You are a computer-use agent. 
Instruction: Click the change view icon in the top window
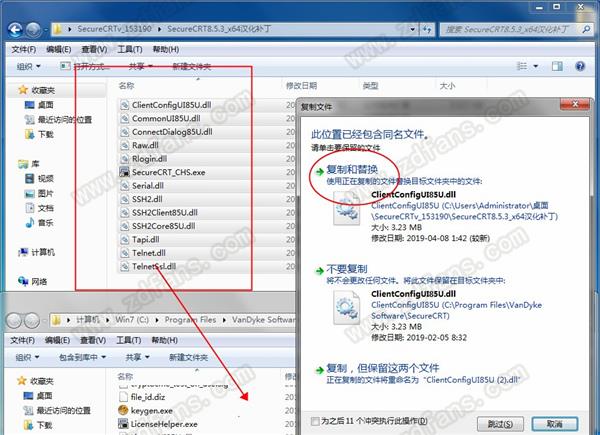point(522,66)
